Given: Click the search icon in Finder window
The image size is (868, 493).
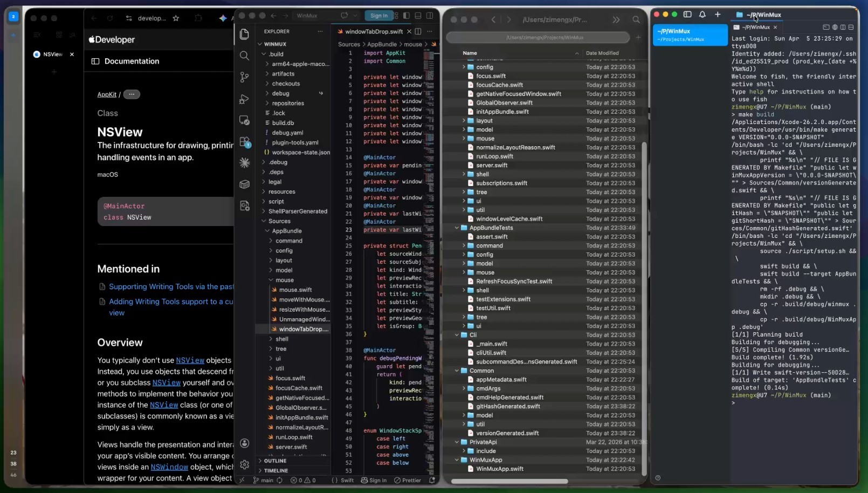Looking at the screenshot, I should tap(636, 19).
